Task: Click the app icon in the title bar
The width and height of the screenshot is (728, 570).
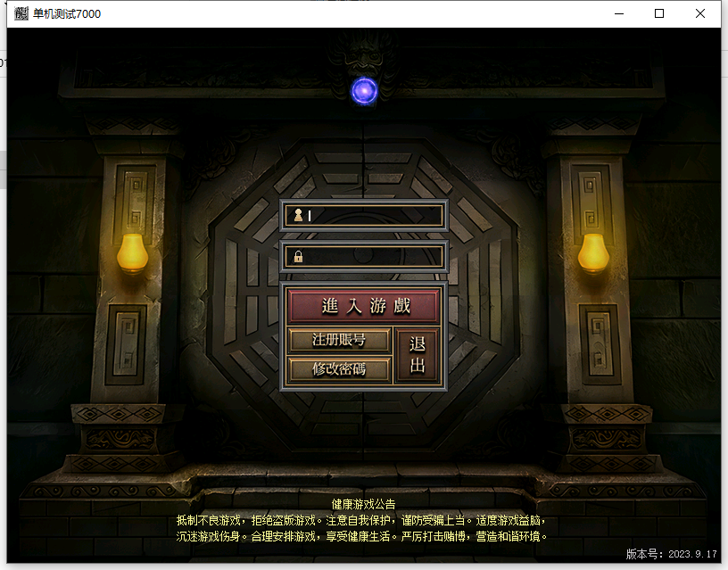Action: pyautogui.click(x=21, y=13)
